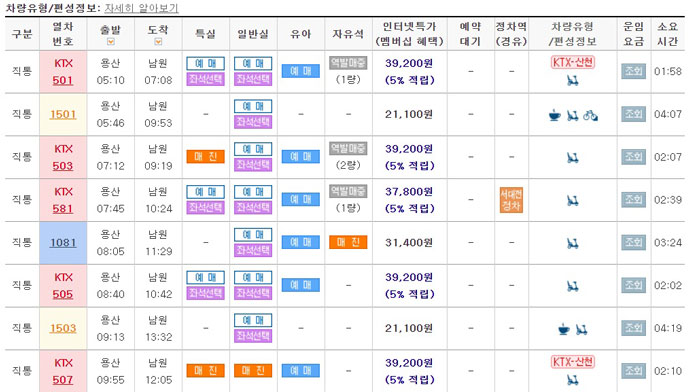
Task: Choose 좌석선택 for 특실 on KTX 501
Action: (x=205, y=79)
